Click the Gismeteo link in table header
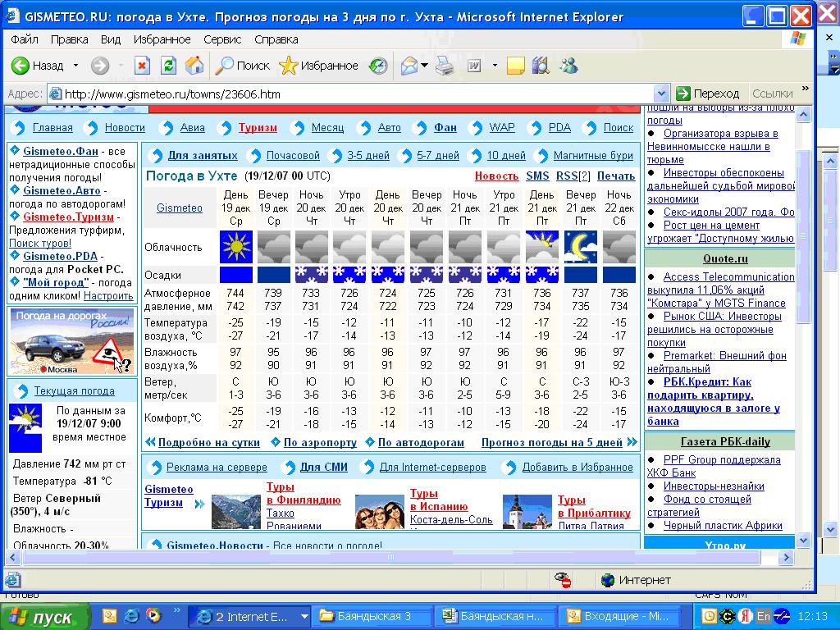The width and height of the screenshot is (840, 630). (180, 208)
